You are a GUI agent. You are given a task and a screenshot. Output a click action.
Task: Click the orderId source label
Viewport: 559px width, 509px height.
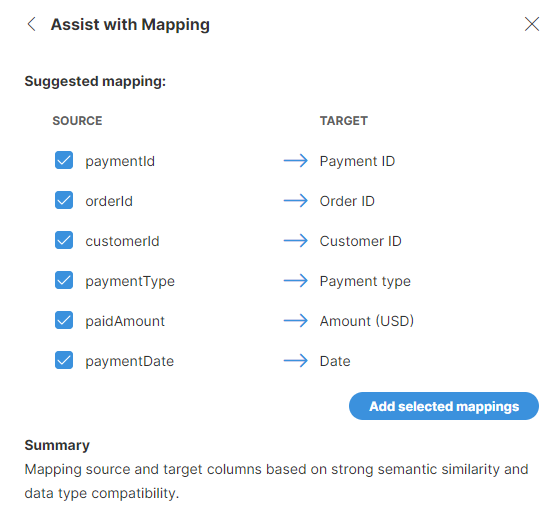pos(109,201)
